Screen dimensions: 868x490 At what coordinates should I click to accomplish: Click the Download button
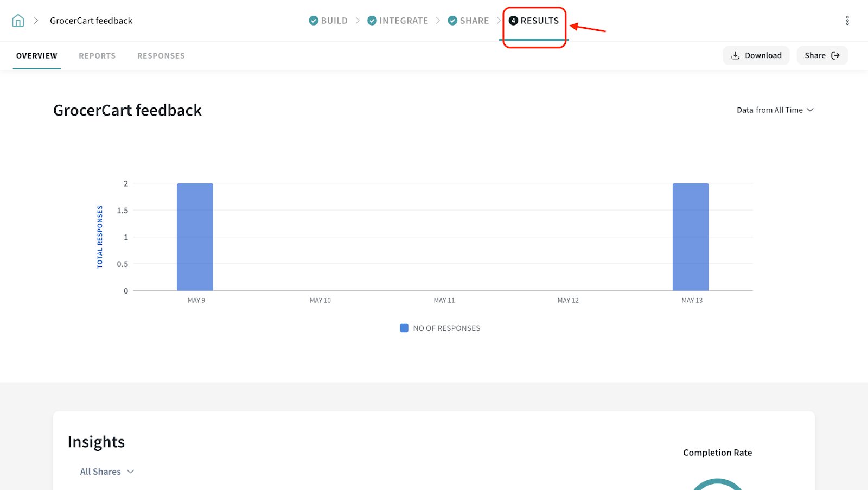[756, 55]
